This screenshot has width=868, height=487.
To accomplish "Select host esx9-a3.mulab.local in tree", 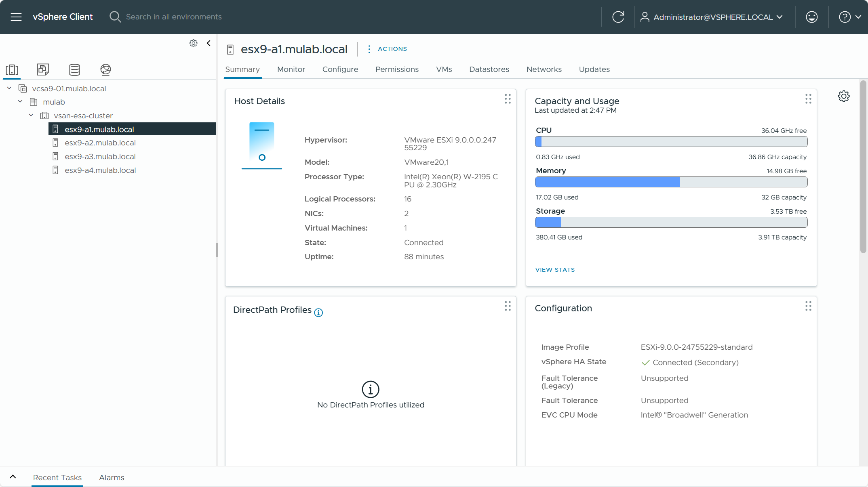I will pos(100,157).
